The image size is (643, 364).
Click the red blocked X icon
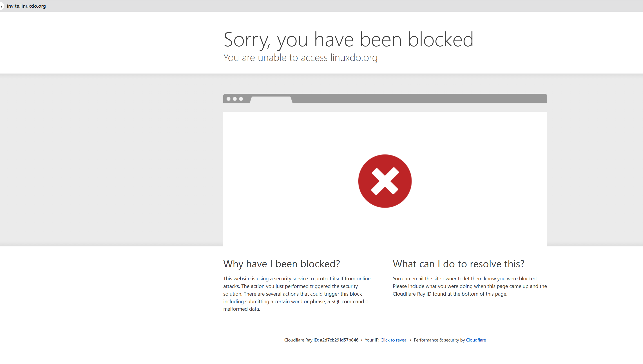[x=385, y=181]
